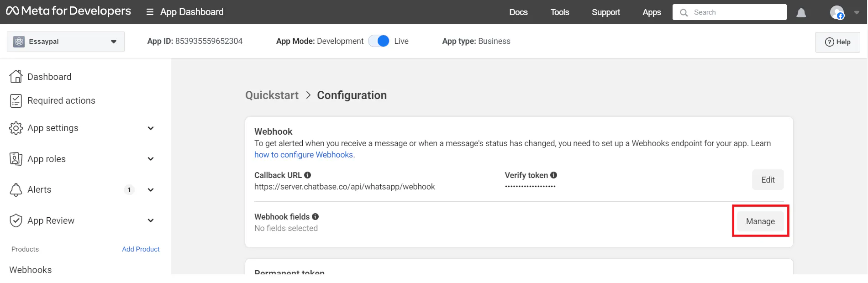The height and width of the screenshot is (283, 868).
Task: Click the Alerts count badge
Action: point(129,190)
